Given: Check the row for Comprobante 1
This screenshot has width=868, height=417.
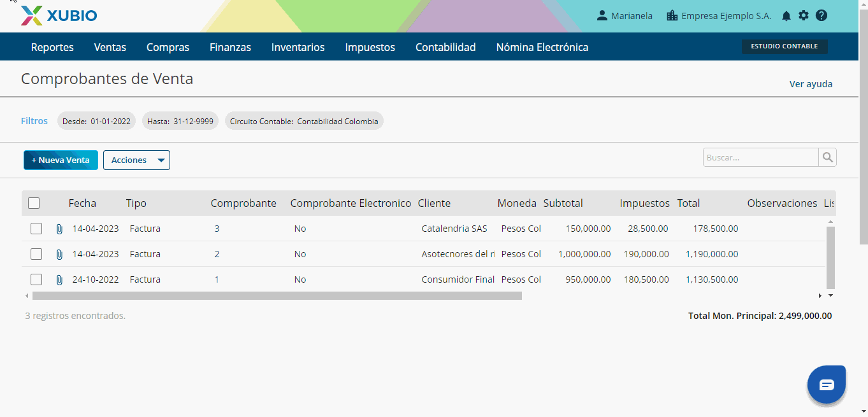Looking at the screenshot, I should pyautogui.click(x=36, y=279).
